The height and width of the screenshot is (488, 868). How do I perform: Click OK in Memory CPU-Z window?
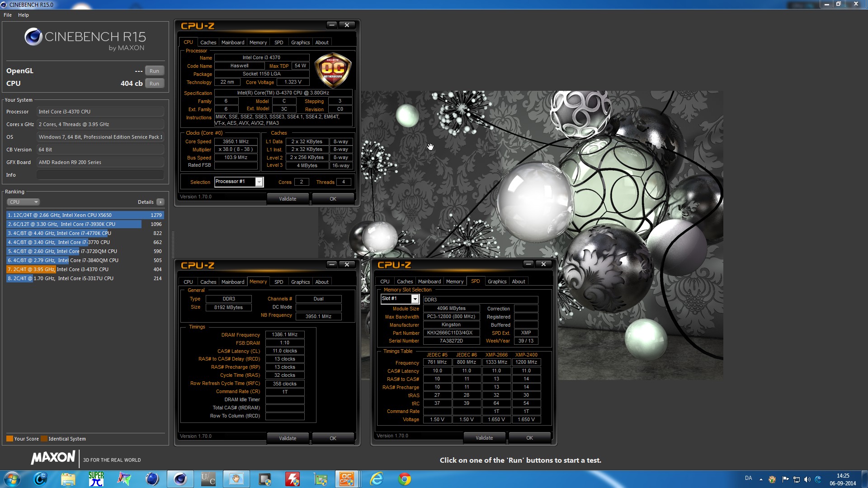coord(333,438)
